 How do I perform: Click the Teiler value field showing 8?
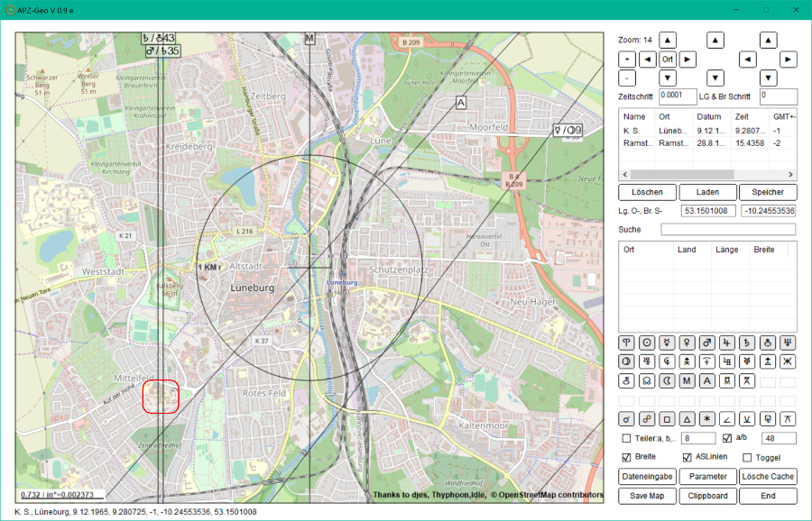pyautogui.click(x=698, y=438)
